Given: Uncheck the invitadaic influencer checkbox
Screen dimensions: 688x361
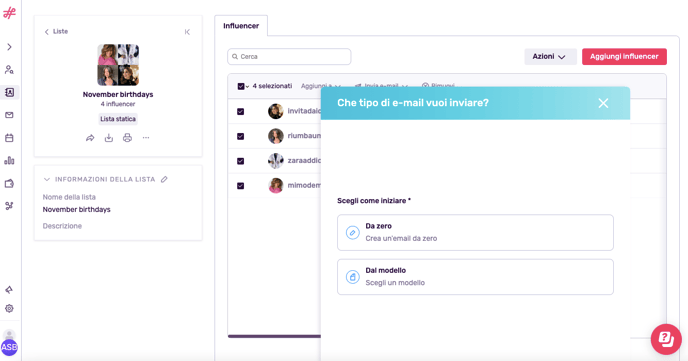Looking at the screenshot, I should tap(240, 112).
